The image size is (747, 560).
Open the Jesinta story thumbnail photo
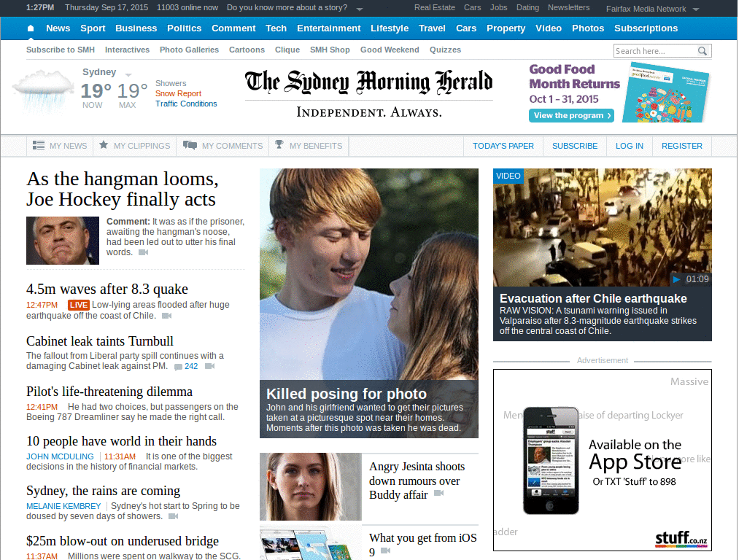coord(311,486)
